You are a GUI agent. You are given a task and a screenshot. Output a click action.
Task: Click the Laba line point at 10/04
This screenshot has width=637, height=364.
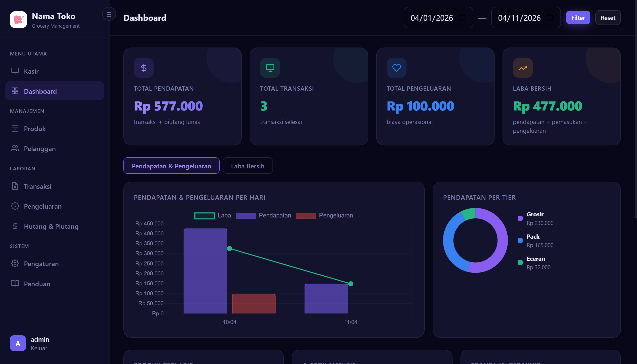[229, 248]
